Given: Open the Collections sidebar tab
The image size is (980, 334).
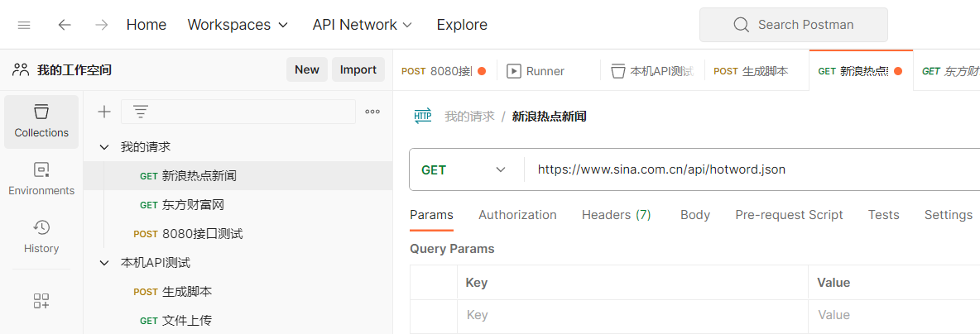Looking at the screenshot, I should pyautogui.click(x=41, y=122).
